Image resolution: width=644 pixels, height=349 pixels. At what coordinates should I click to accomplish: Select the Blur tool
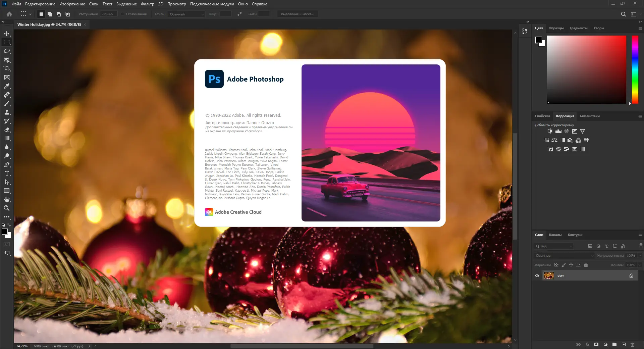7,147
